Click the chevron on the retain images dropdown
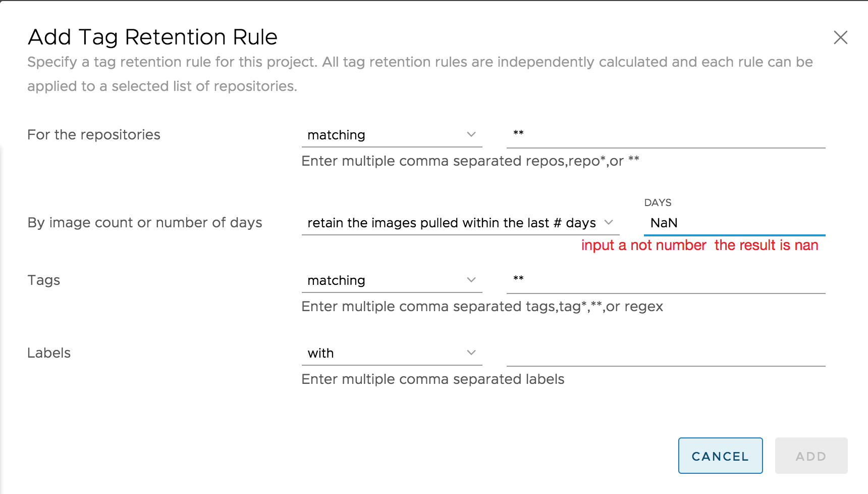 pyautogui.click(x=610, y=222)
